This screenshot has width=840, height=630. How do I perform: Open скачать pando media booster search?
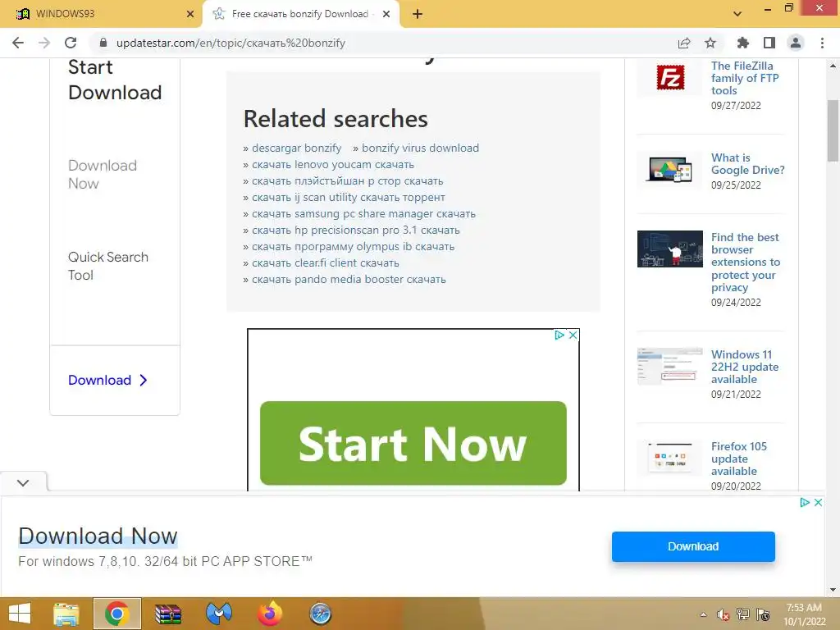pos(349,279)
